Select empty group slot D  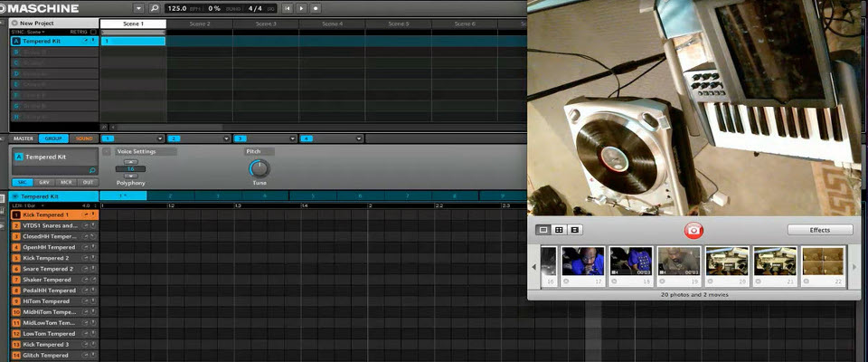54,73
